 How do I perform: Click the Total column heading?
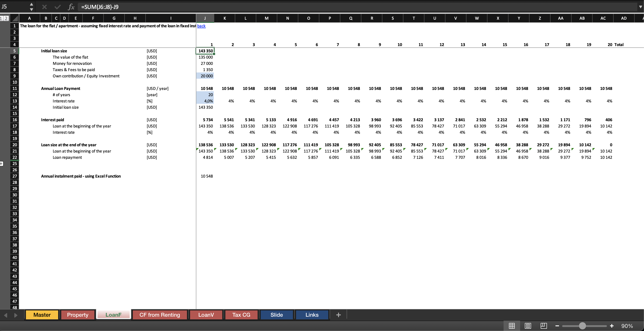click(619, 45)
